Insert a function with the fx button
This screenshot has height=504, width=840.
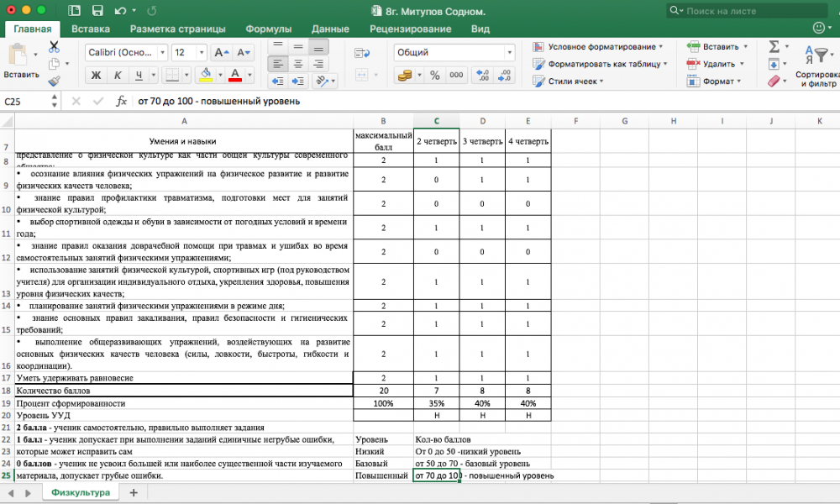(x=122, y=102)
